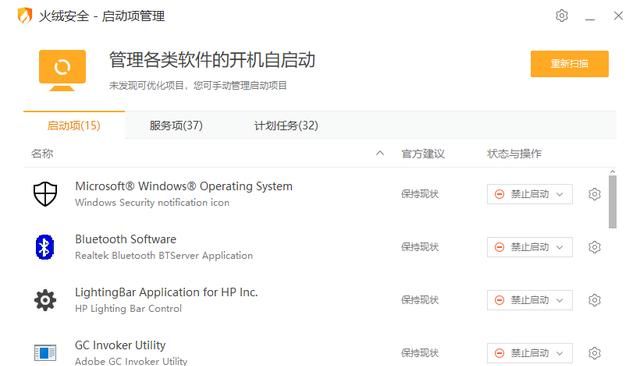Screen dimensions: 640x366
Task: Open 禁止启动 dropdown for LightingBar row
Action: 530,300
